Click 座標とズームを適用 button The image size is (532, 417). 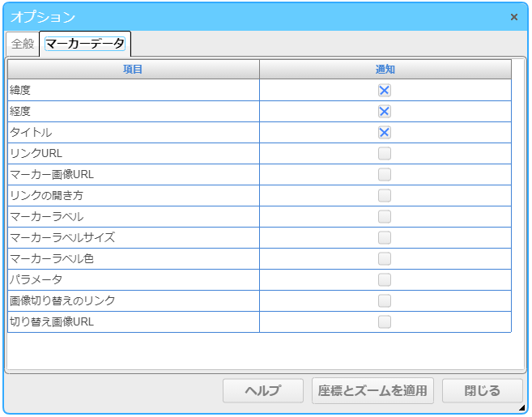(372, 390)
